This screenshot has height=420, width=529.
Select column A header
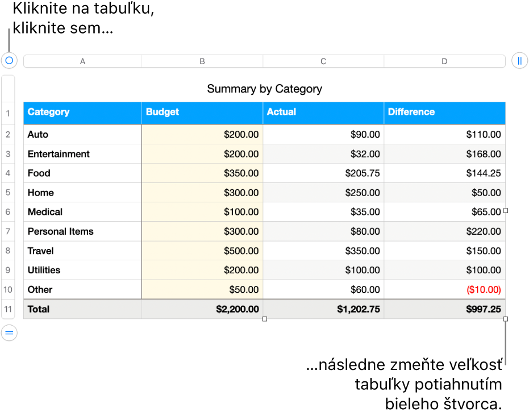83,61
